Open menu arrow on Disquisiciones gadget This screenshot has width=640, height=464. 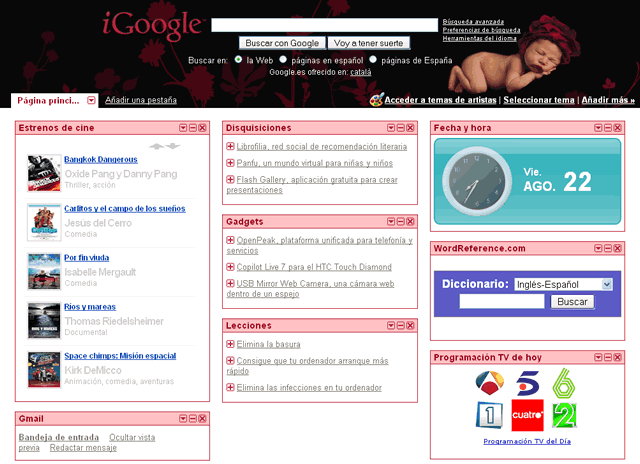pos(391,128)
